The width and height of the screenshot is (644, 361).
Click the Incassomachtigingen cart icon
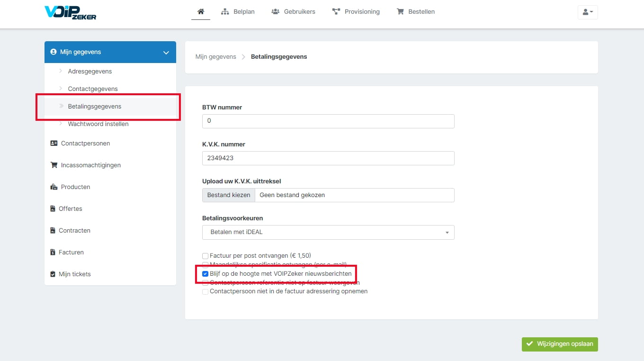click(x=54, y=165)
